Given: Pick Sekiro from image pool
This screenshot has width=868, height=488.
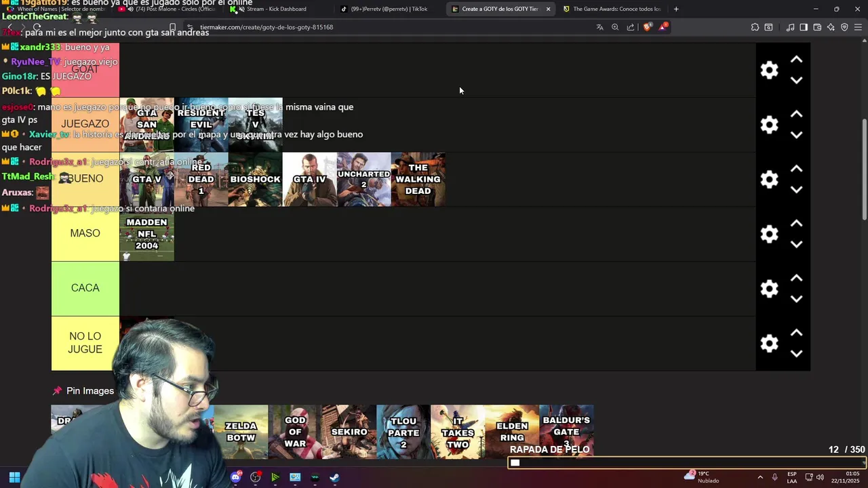Looking at the screenshot, I should (x=349, y=432).
